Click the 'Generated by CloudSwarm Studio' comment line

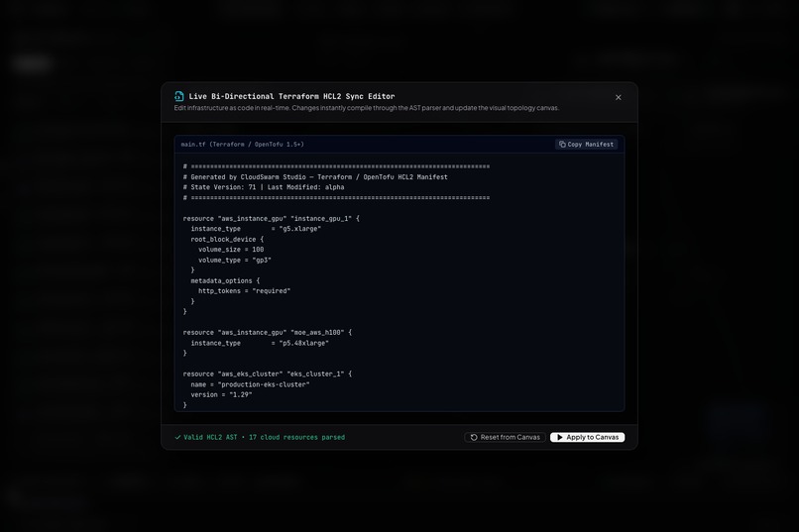tap(315, 177)
